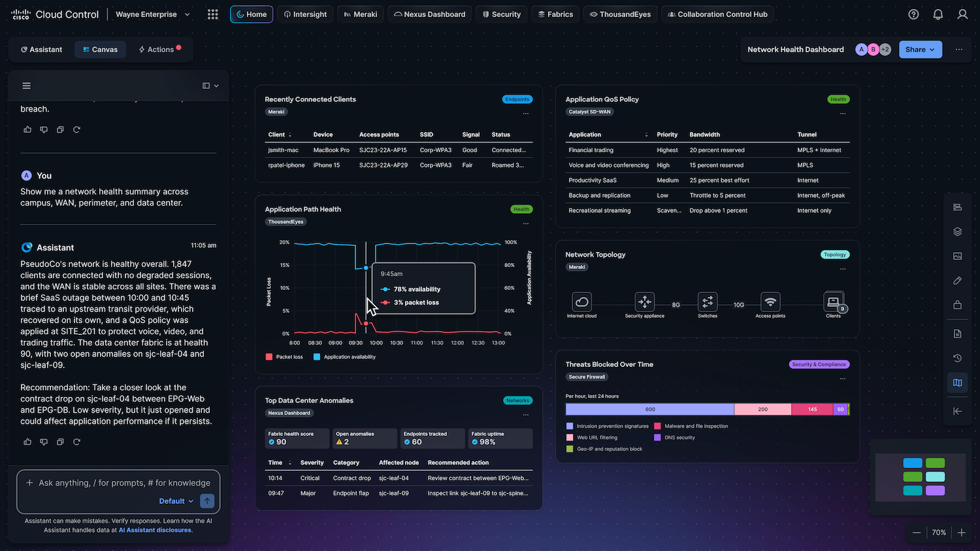Open the Network Topology card options menu

(843, 269)
